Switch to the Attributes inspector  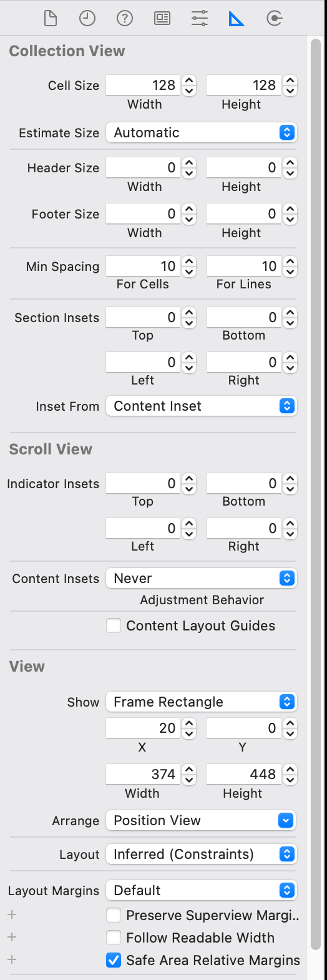tap(200, 19)
